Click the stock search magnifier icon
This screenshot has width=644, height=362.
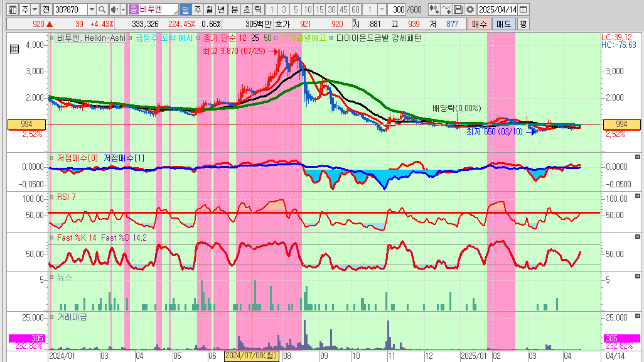(102, 9)
